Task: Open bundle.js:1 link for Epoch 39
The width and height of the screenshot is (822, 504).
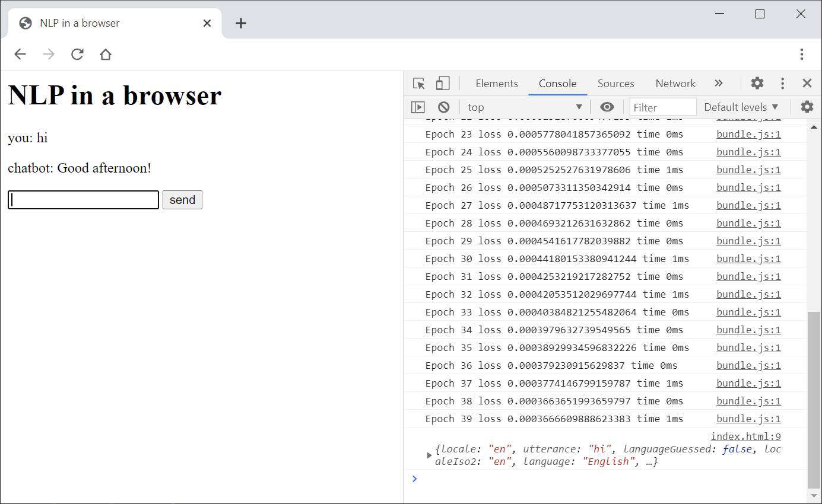Action: 748,419
